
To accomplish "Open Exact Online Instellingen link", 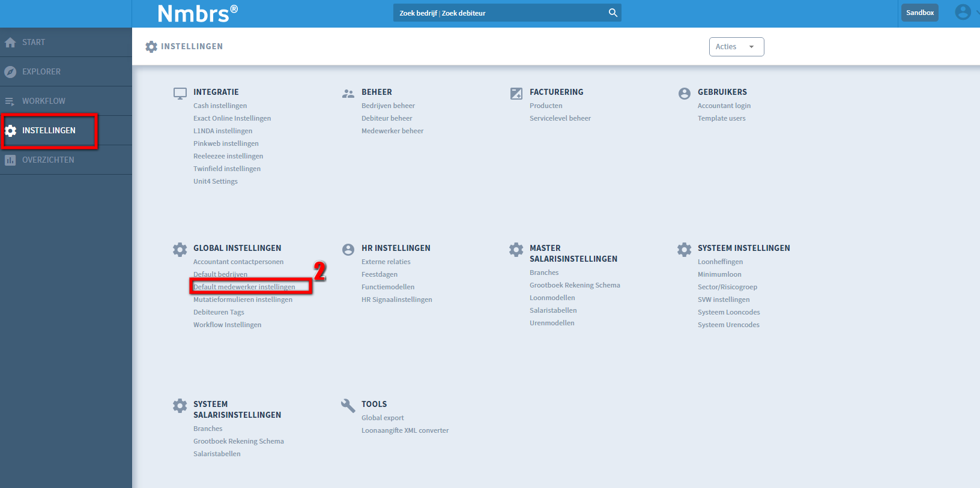I will 232,118.
